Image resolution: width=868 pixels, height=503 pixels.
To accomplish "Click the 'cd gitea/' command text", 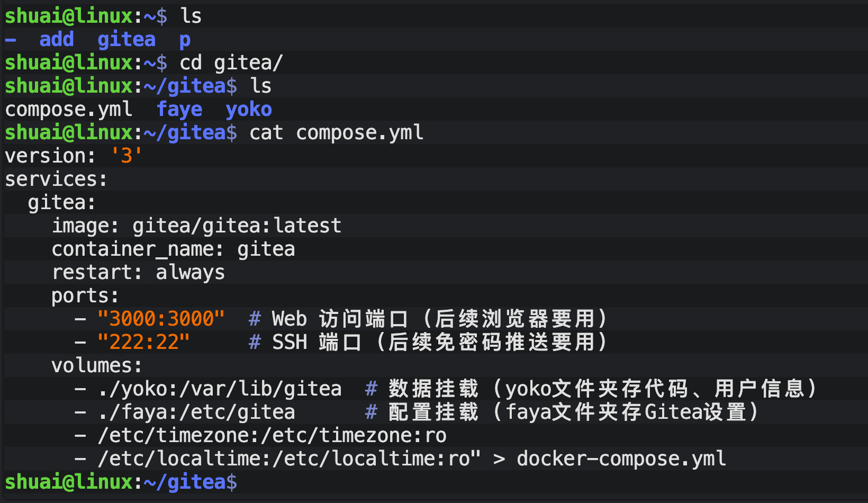I will (x=231, y=63).
